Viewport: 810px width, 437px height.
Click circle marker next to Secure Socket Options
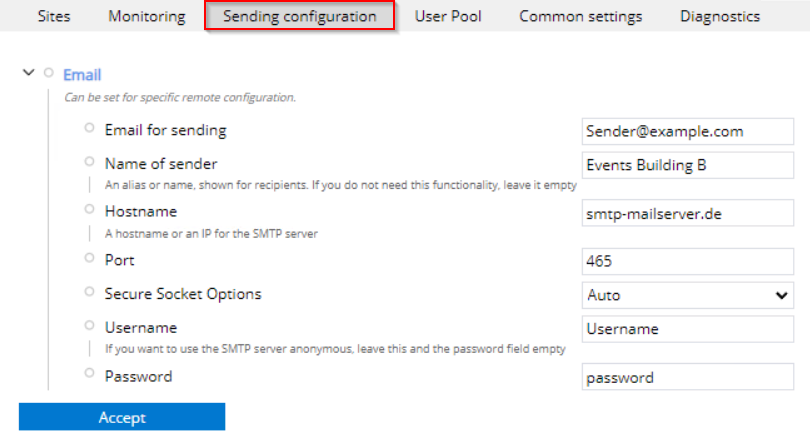coord(90,292)
